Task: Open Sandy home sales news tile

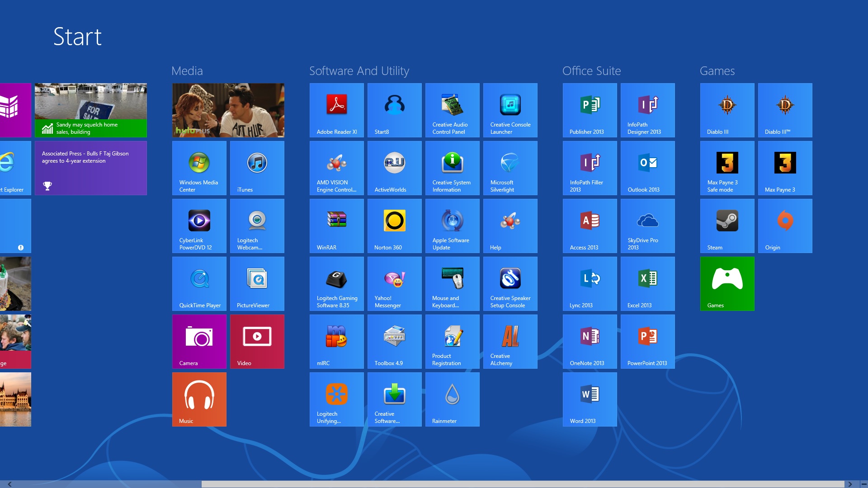Action: (90, 110)
